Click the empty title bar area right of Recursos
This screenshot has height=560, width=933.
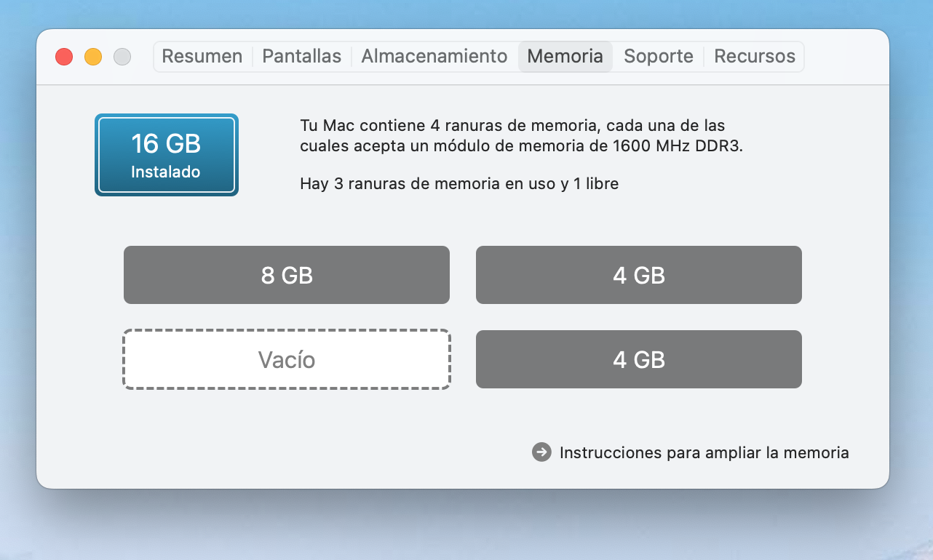[x=844, y=57]
